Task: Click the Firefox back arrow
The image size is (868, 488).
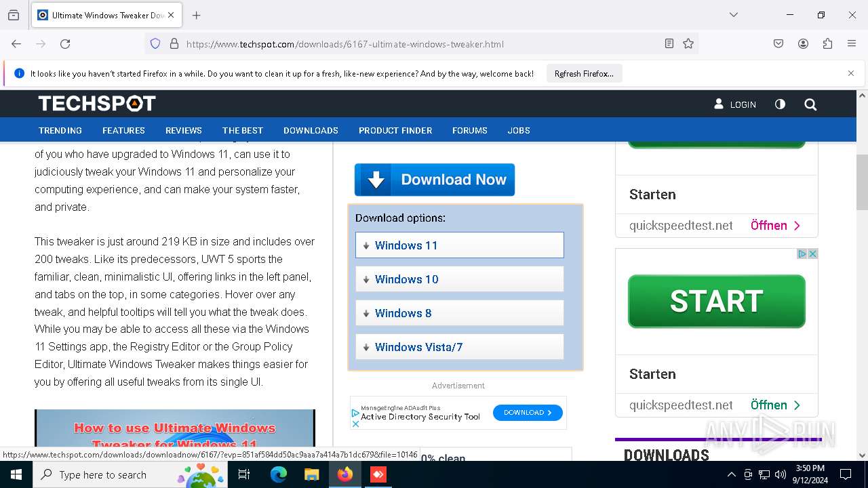Action: (x=16, y=44)
